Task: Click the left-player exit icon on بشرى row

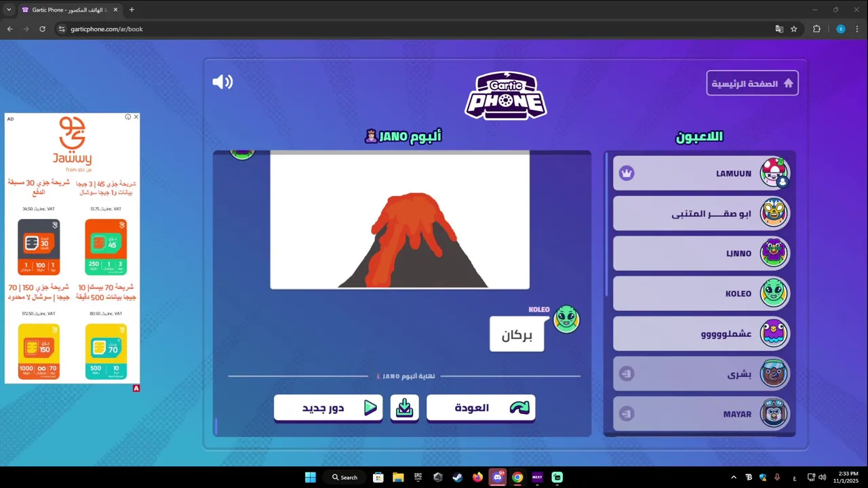Action: click(627, 373)
